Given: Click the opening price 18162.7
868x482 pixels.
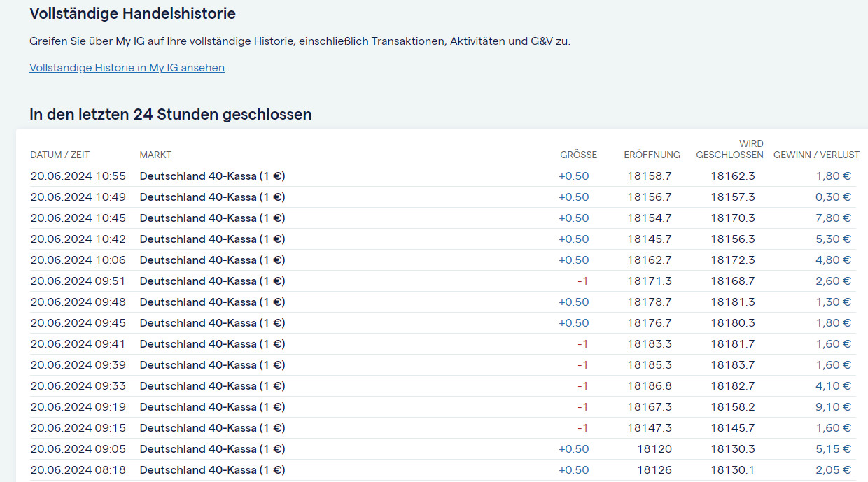Looking at the screenshot, I should tap(649, 260).
